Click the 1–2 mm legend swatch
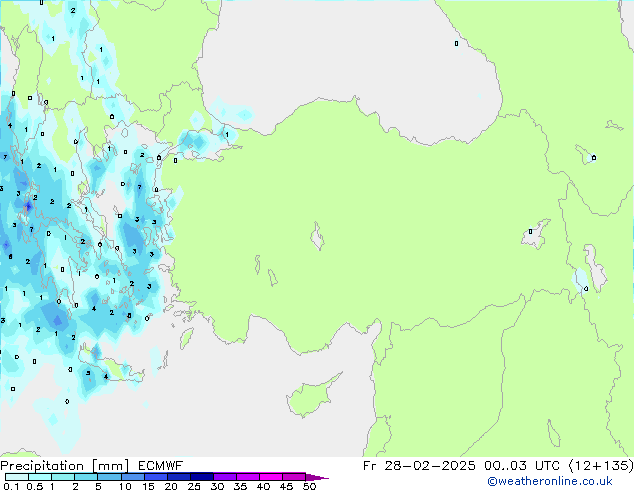 [x=63, y=477]
